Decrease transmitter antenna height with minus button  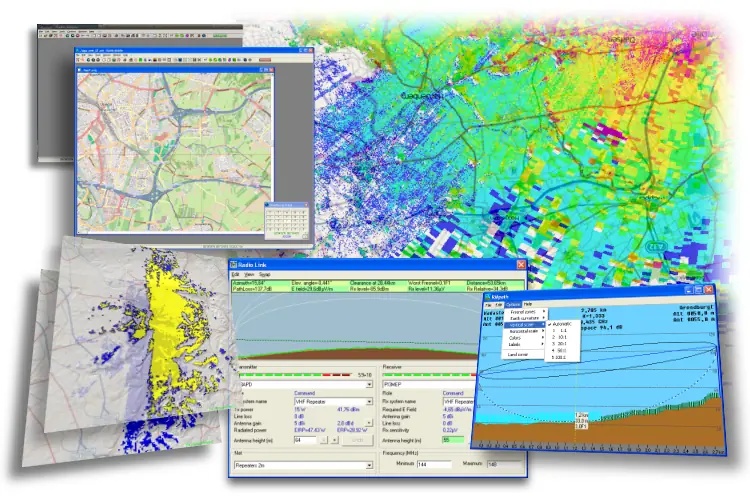pos(324,440)
